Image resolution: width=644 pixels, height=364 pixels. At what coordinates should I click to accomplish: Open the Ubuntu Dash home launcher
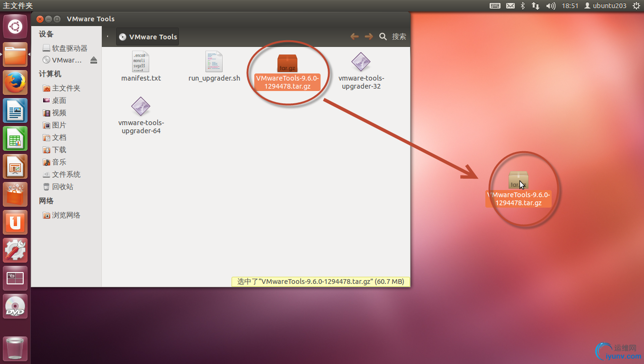(x=15, y=27)
